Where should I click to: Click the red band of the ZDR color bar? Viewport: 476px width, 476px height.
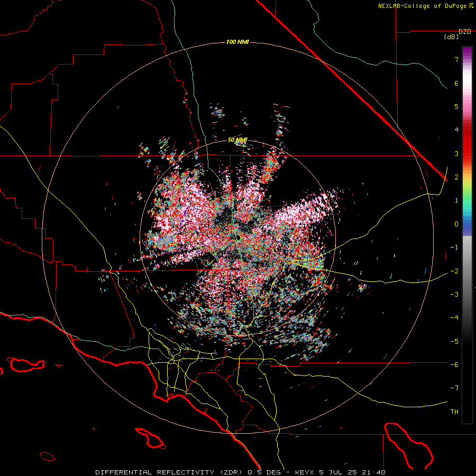pos(467,143)
